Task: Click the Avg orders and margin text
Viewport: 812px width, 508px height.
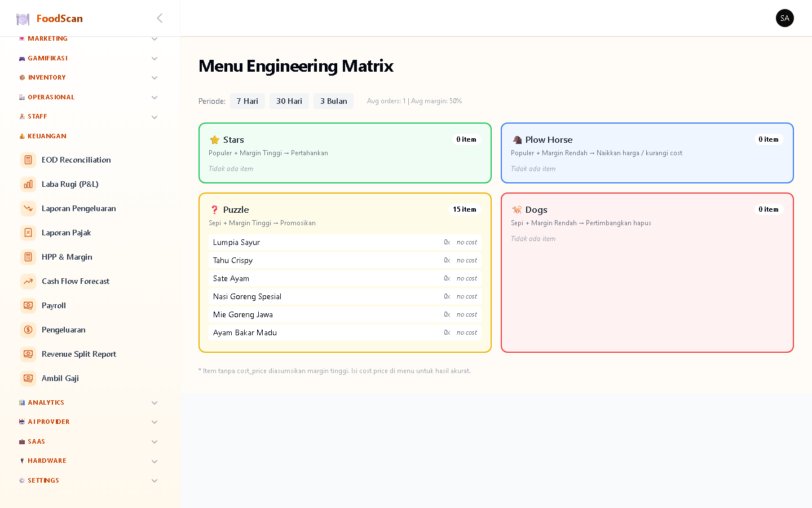Action: [414, 101]
